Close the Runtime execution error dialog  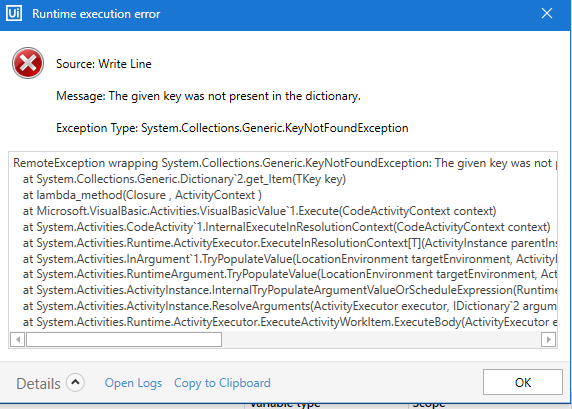[x=547, y=13]
